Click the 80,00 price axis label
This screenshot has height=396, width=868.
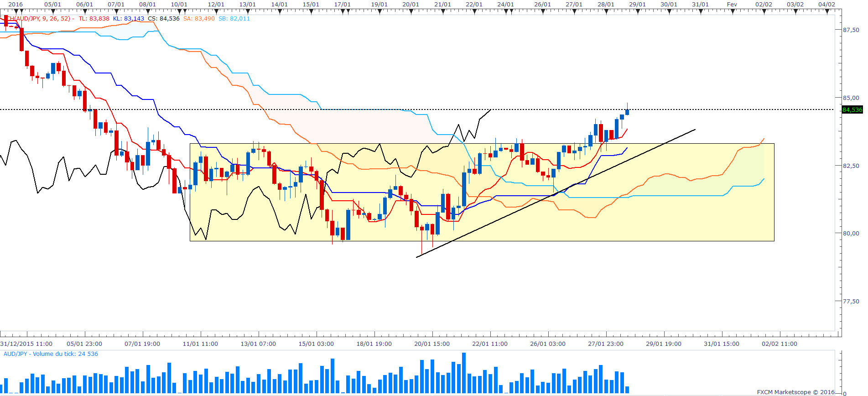click(x=851, y=233)
